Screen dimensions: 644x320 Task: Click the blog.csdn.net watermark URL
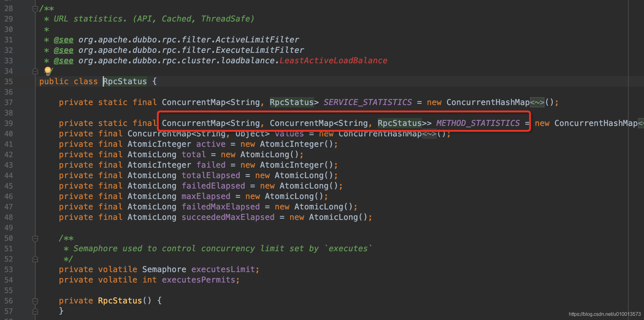click(x=604, y=314)
